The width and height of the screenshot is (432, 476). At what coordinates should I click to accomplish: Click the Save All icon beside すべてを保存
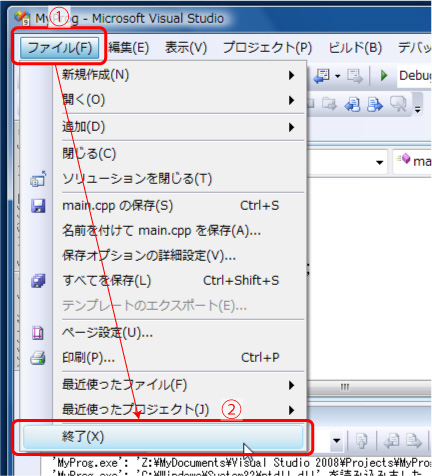point(38,281)
